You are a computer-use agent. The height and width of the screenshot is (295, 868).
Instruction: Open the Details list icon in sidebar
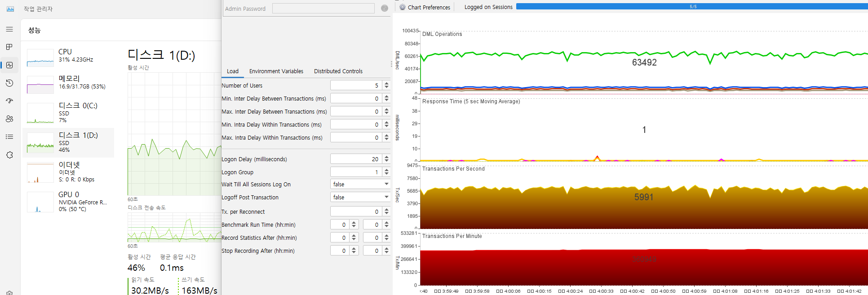pos(9,137)
